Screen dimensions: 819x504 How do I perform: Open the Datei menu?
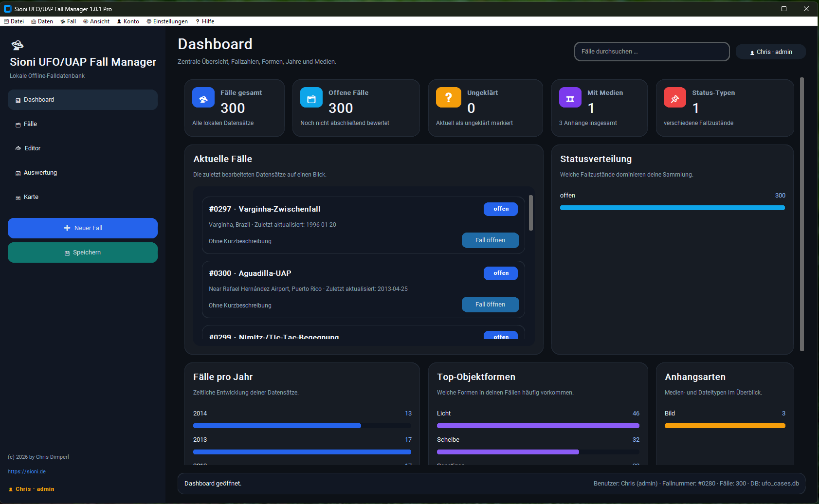point(14,21)
